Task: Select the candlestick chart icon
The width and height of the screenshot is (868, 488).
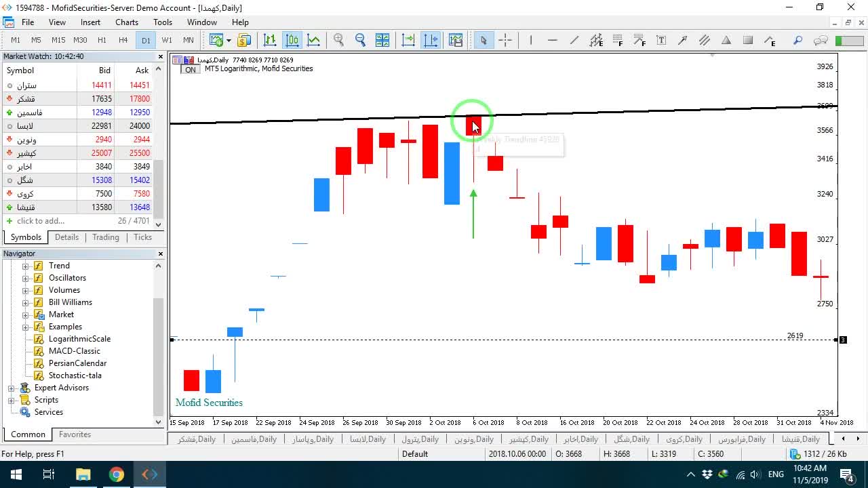Action: 292,40
